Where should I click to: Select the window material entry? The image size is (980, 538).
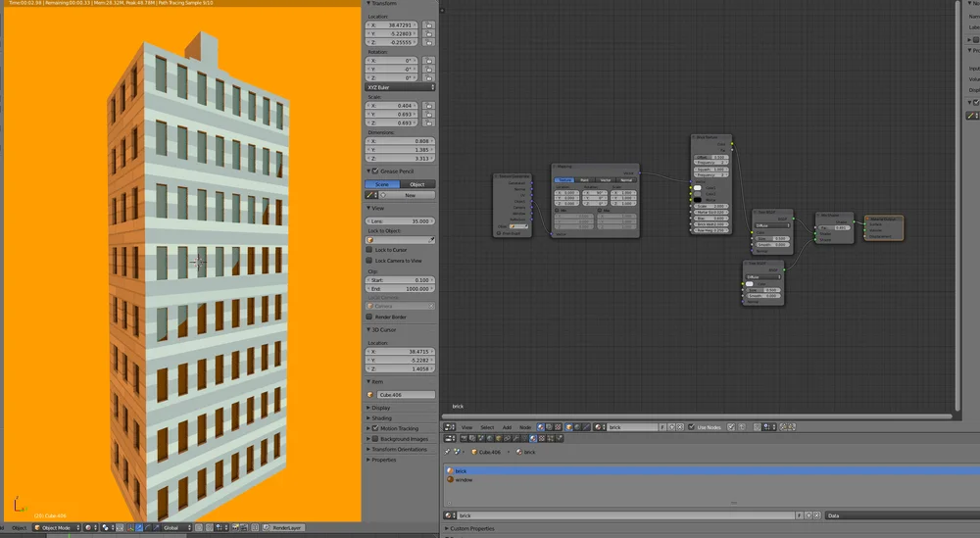[x=464, y=480]
